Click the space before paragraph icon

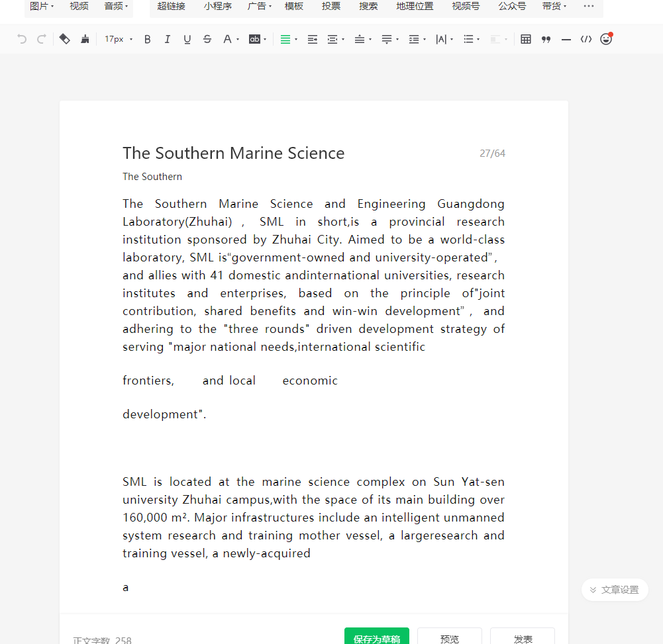(x=360, y=39)
